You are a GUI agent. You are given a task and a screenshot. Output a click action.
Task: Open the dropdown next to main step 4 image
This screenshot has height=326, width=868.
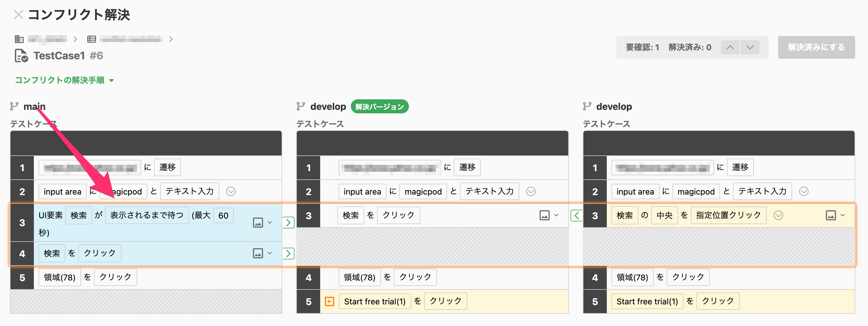point(270,253)
